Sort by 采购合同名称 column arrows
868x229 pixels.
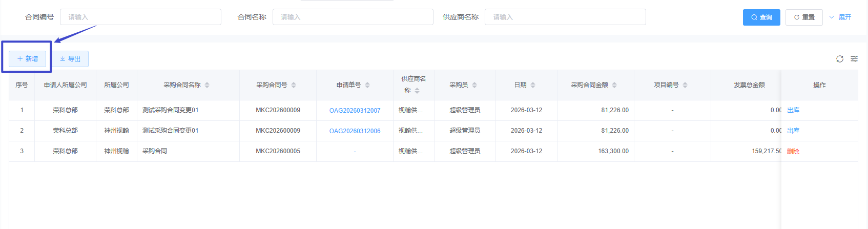pos(207,85)
